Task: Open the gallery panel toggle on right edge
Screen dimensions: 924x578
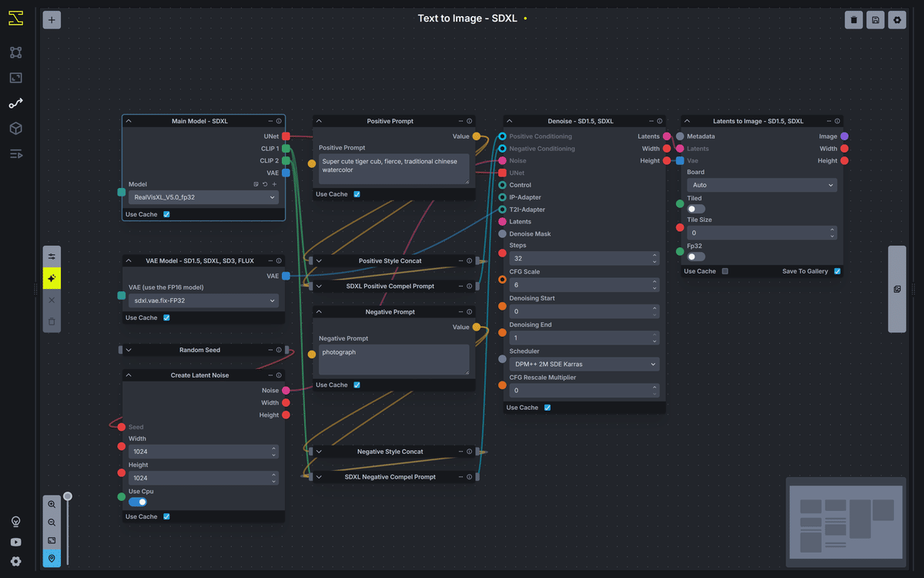Action: click(x=897, y=289)
